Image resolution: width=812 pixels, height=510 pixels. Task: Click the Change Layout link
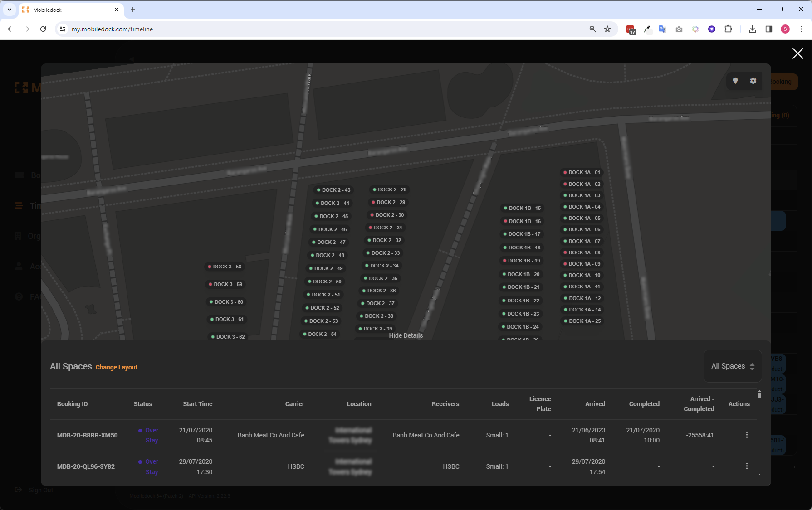[x=116, y=367]
